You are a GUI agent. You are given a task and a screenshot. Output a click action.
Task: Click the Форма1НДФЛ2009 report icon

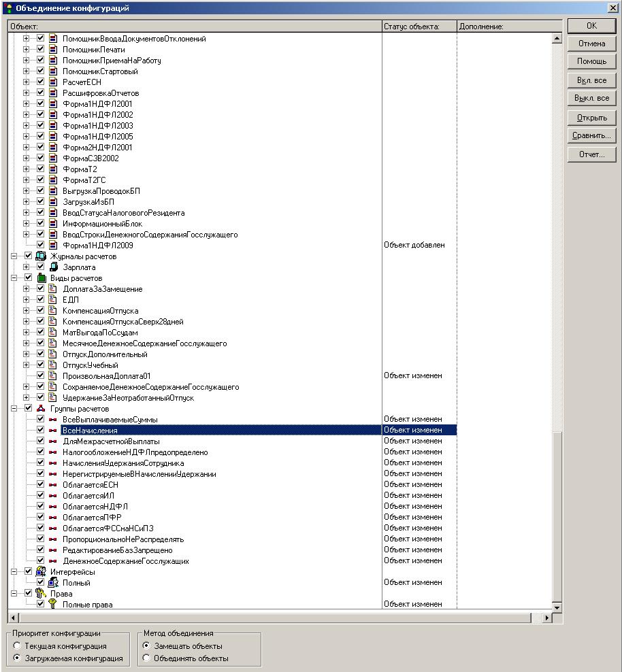click(53, 245)
